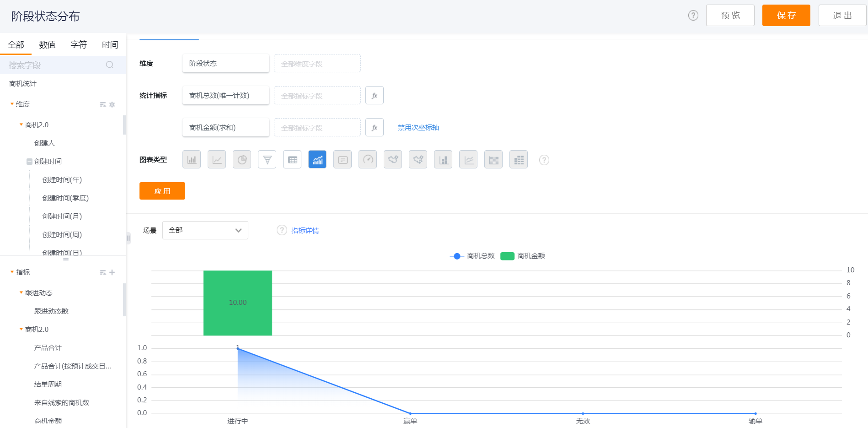Collapse the 指标 section
868x428 pixels.
(12, 272)
